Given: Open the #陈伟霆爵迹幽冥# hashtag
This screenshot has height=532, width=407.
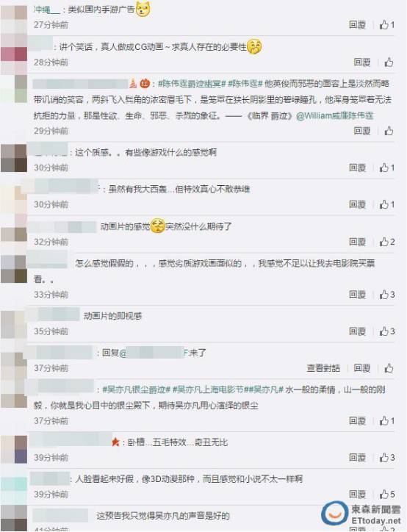Looking at the screenshot, I should (x=192, y=84).
